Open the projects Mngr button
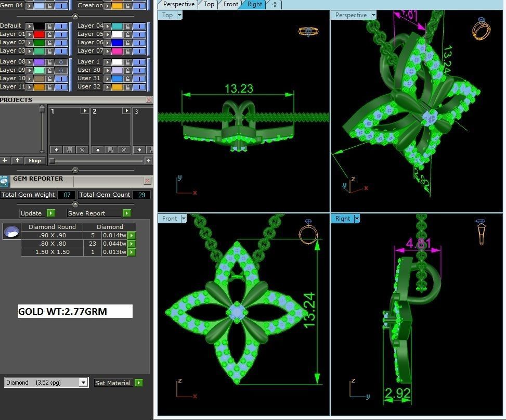The width and height of the screenshot is (506, 420). tap(35, 161)
